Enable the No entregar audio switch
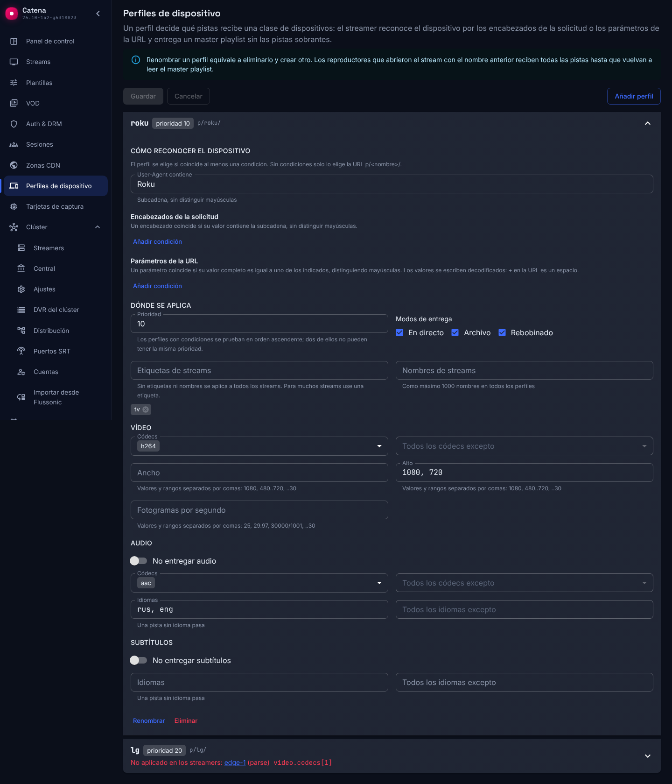Screen dimensions: 672x784 pos(139,561)
